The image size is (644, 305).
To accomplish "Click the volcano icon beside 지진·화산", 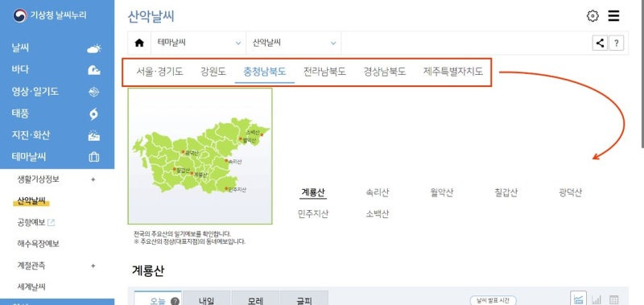I will [x=94, y=135].
